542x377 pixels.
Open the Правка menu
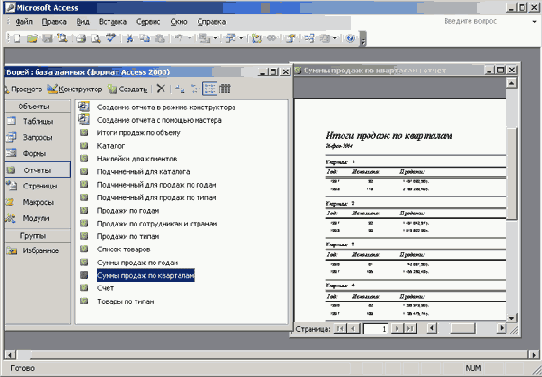click(x=54, y=22)
